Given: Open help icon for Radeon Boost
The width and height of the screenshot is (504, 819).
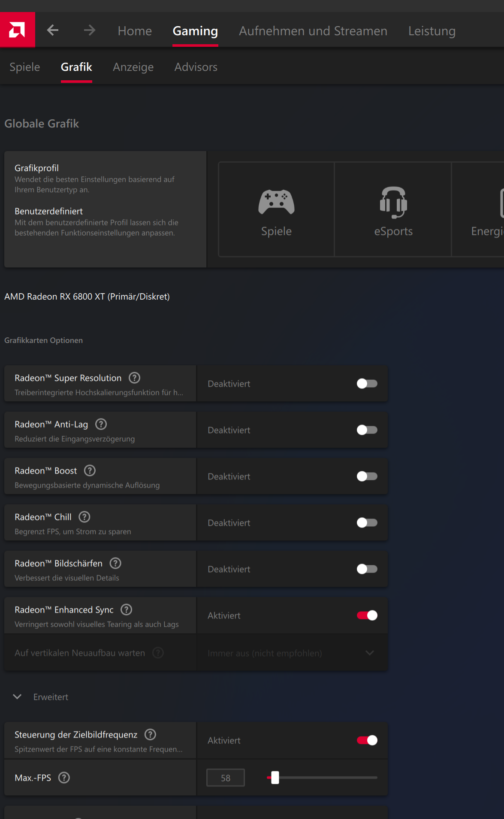Looking at the screenshot, I should click(x=90, y=470).
